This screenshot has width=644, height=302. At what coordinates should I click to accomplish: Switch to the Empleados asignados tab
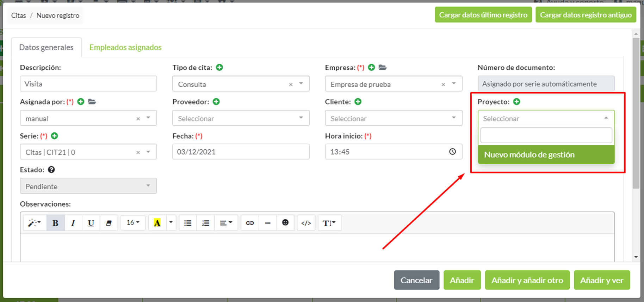125,48
